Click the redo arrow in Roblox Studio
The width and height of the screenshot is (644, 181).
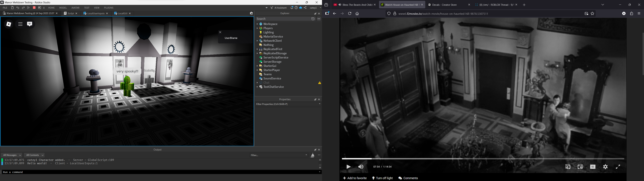click(23, 8)
